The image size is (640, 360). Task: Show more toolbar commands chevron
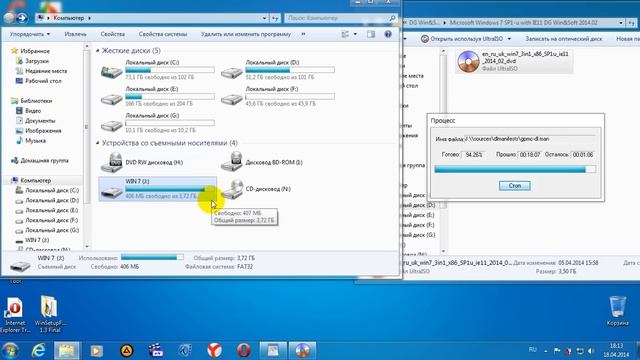303,34
